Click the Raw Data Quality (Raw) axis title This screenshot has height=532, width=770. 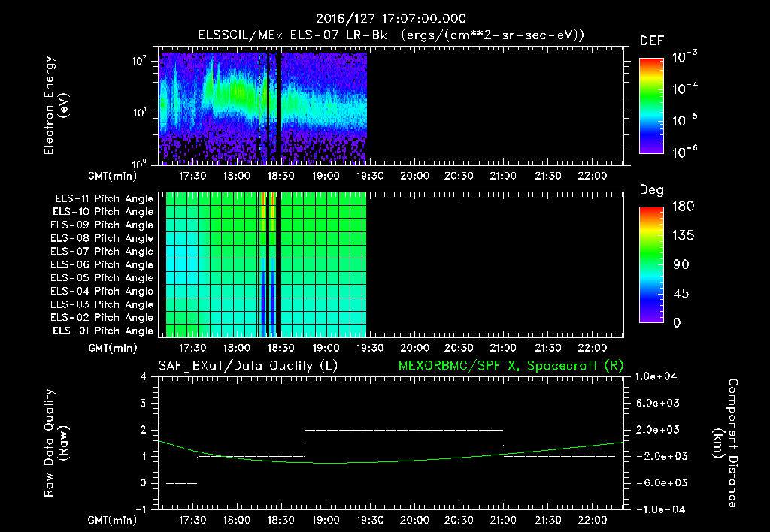point(56,443)
